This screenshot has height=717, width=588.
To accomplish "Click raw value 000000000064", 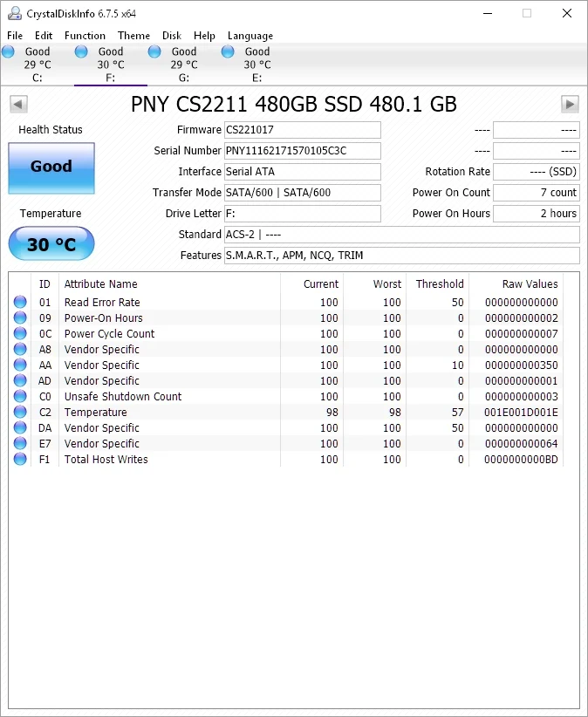I will [x=521, y=444].
